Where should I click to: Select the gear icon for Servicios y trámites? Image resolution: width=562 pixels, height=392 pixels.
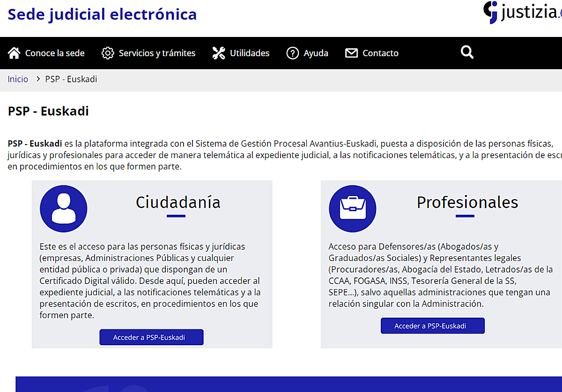click(x=107, y=53)
